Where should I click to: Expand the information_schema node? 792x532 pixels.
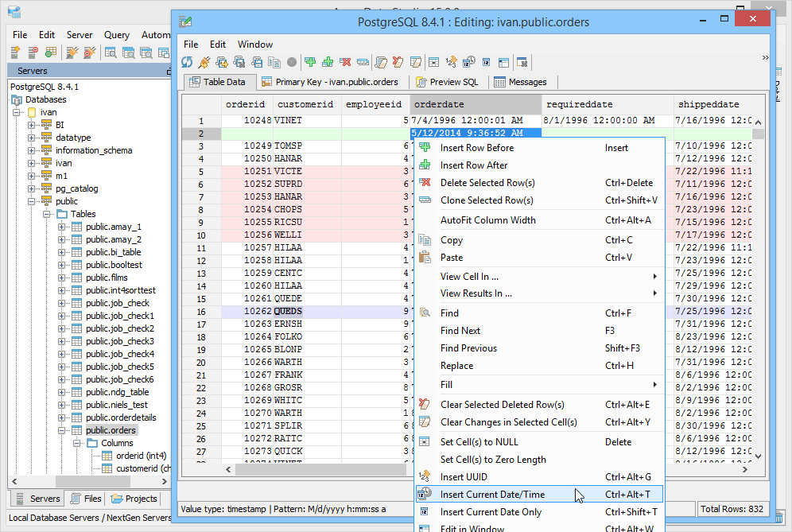click(31, 150)
